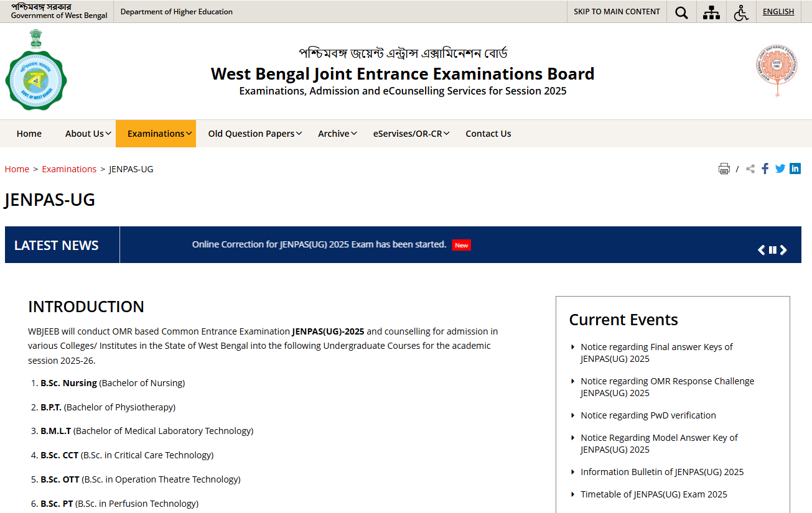Open the share icon near breadcrumb
Image resolution: width=812 pixels, height=513 pixels.
(x=749, y=168)
